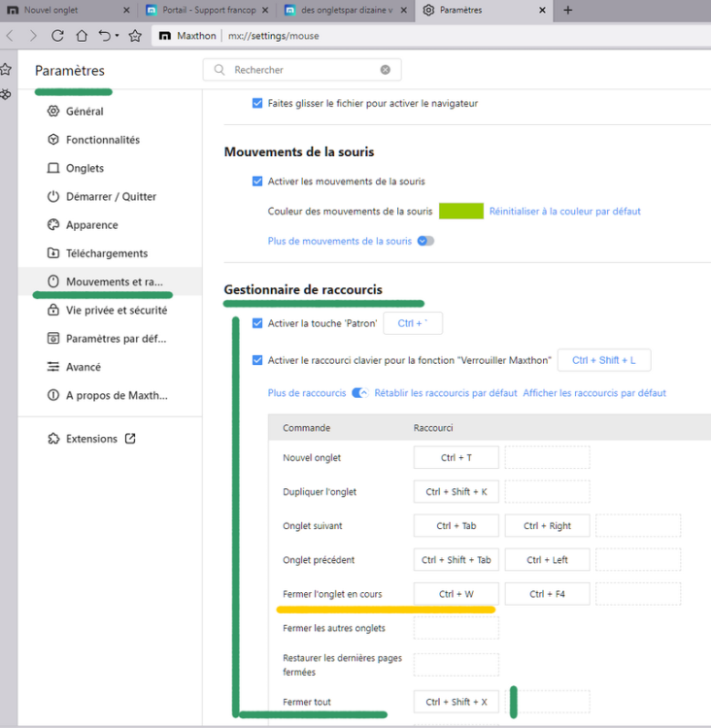Image resolution: width=711 pixels, height=728 pixels.
Task: Click the Ctrl + W shortcut field
Action: pos(456,594)
